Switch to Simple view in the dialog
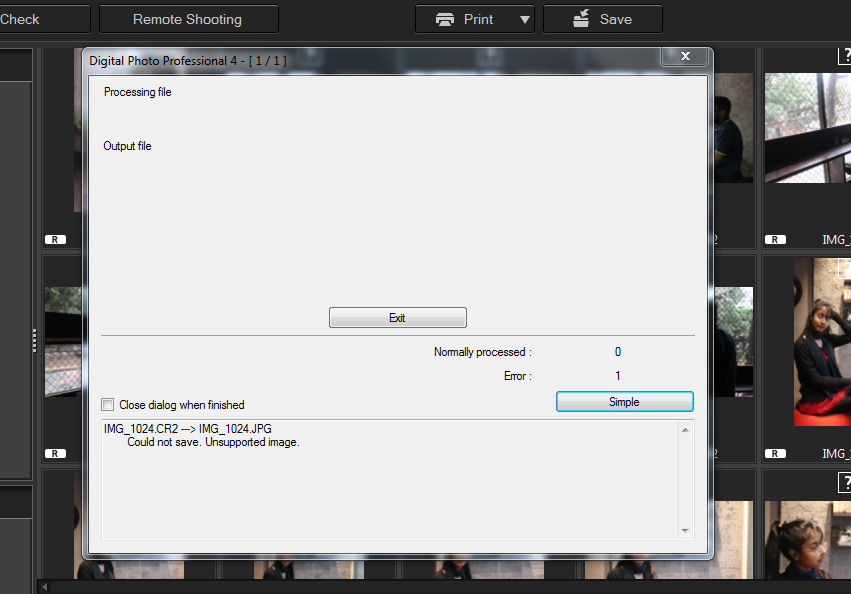 (624, 401)
